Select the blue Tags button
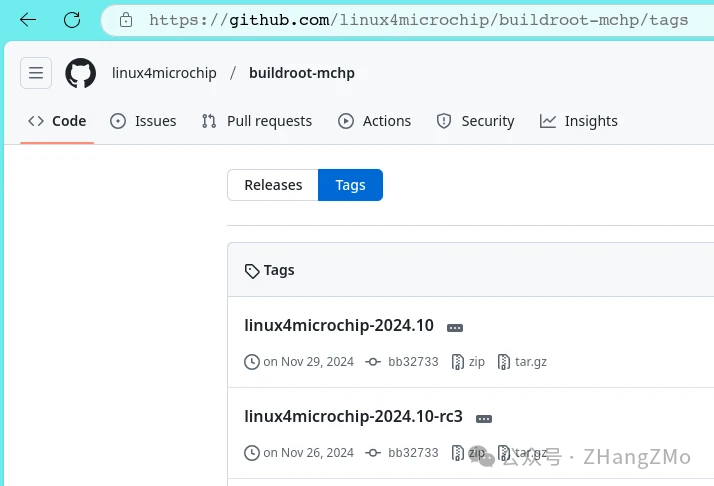The width and height of the screenshot is (714, 486). point(350,185)
